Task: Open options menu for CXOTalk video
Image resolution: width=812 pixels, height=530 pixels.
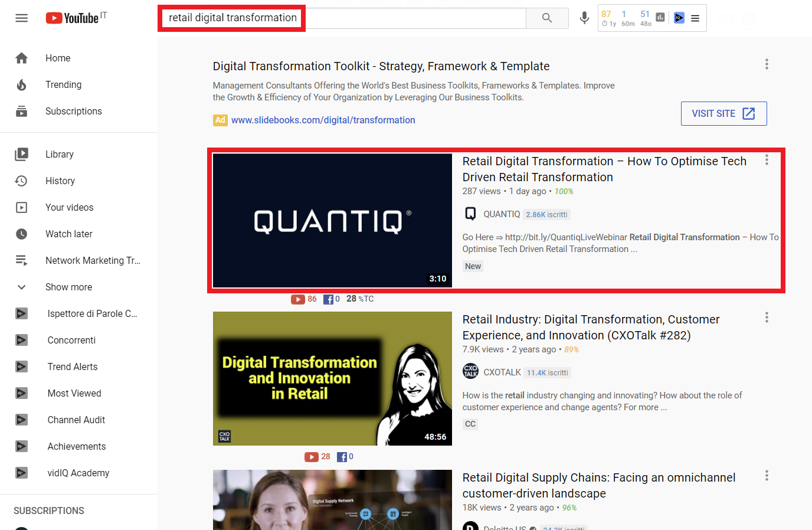Action: [x=767, y=318]
